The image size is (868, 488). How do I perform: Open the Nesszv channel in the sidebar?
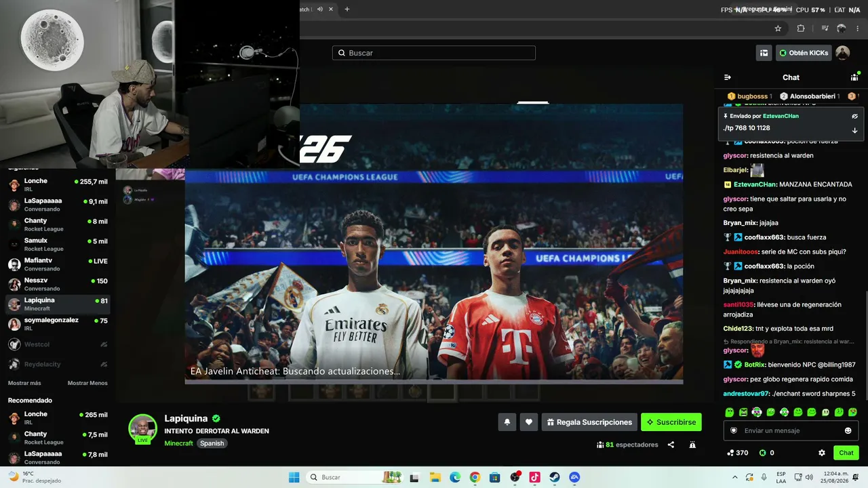pyautogui.click(x=58, y=284)
